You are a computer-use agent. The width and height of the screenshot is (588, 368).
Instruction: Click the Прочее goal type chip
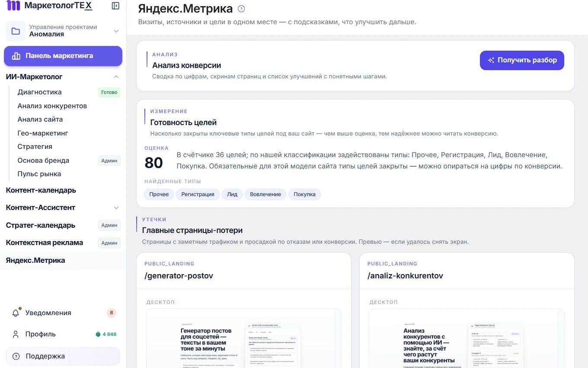[159, 194]
